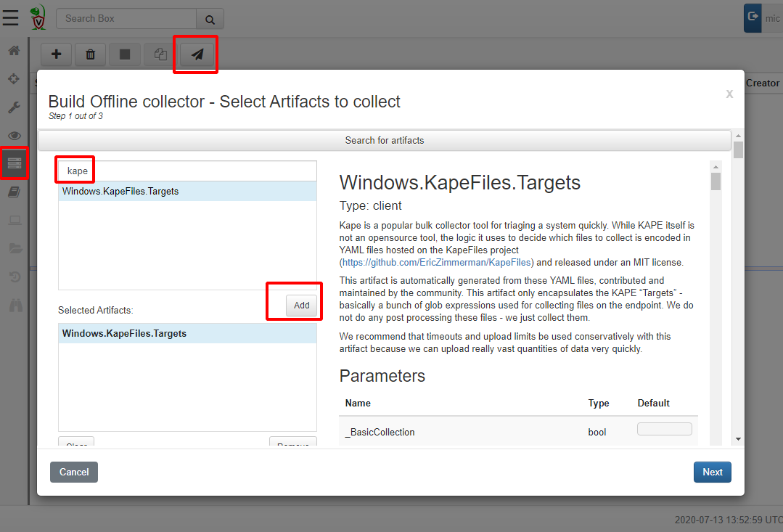The width and height of the screenshot is (783, 532).
Task: Click the trash can delete icon
Action: 90,54
